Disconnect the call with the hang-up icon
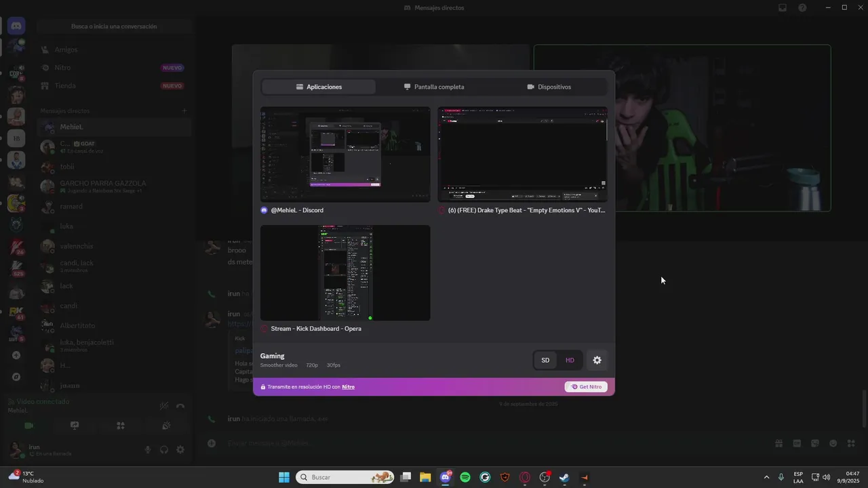This screenshot has width=868, height=488. (180, 406)
